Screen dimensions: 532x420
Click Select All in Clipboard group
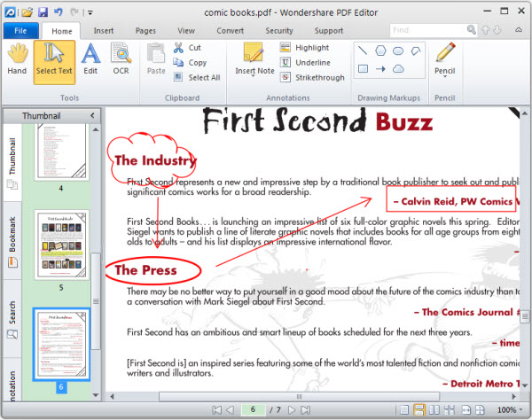point(197,77)
